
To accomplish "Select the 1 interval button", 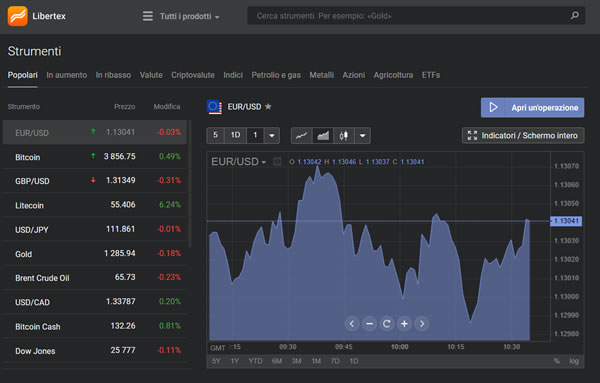I will point(255,135).
